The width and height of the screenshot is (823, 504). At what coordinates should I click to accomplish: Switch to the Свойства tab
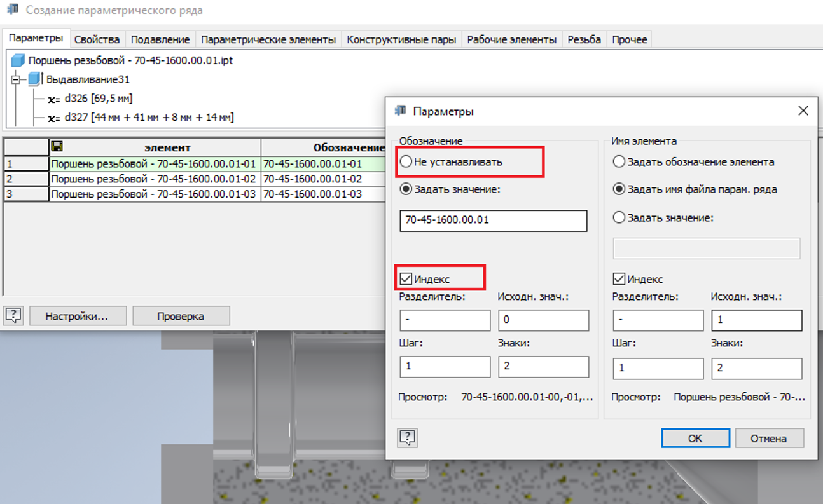pyautogui.click(x=97, y=39)
